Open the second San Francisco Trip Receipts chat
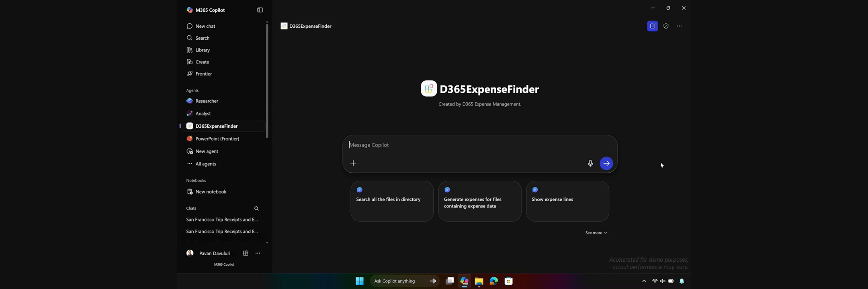868x289 pixels. (222, 232)
